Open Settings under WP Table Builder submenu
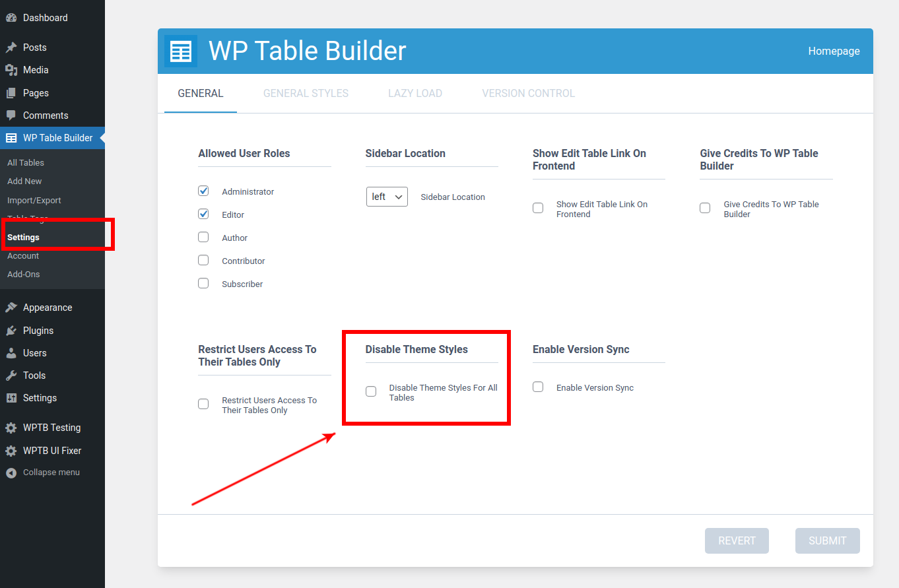 click(23, 237)
